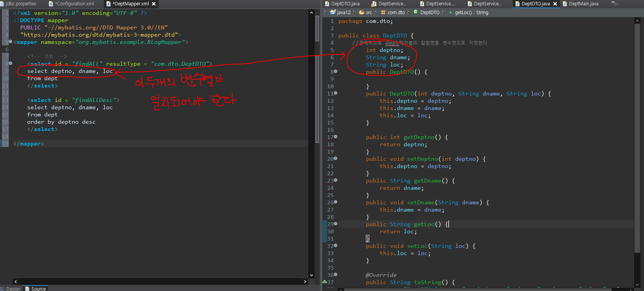Screen dimensions: 644x291
Task: Expand breadcrumb arrow before getLoc()
Action: tap(444, 13)
